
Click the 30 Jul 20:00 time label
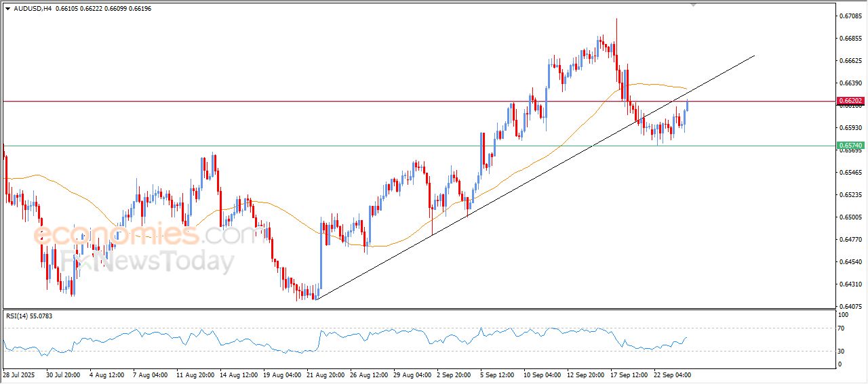click(x=63, y=375)
